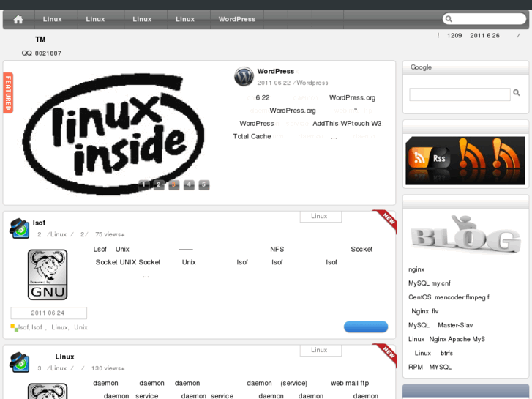Click the blue read-more button on lsof post
Image resolution: width=532 pixels, height=399 pixels.
(x=366, y=327)
